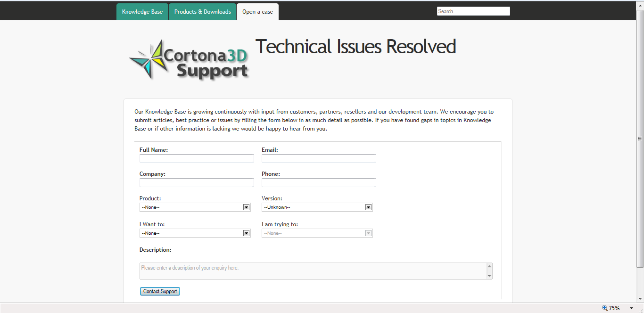Click the Knowledge Base introduction paragraph
The height and width of the screenshot is (313, 644).
314,120
